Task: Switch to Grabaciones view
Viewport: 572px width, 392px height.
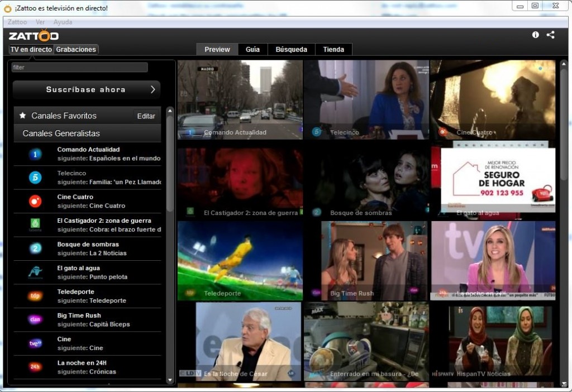Action: [x=76, y=50]
